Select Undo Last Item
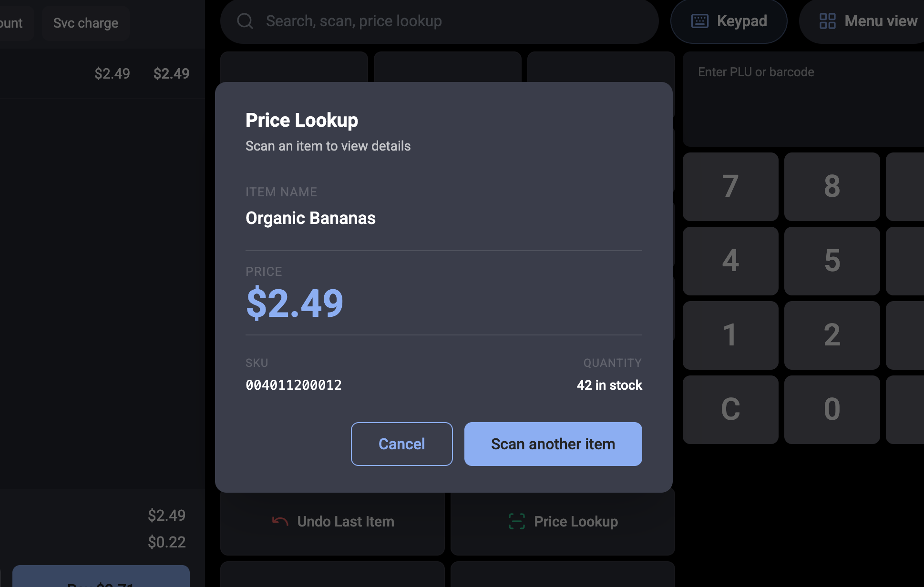 tap(332, 521)
